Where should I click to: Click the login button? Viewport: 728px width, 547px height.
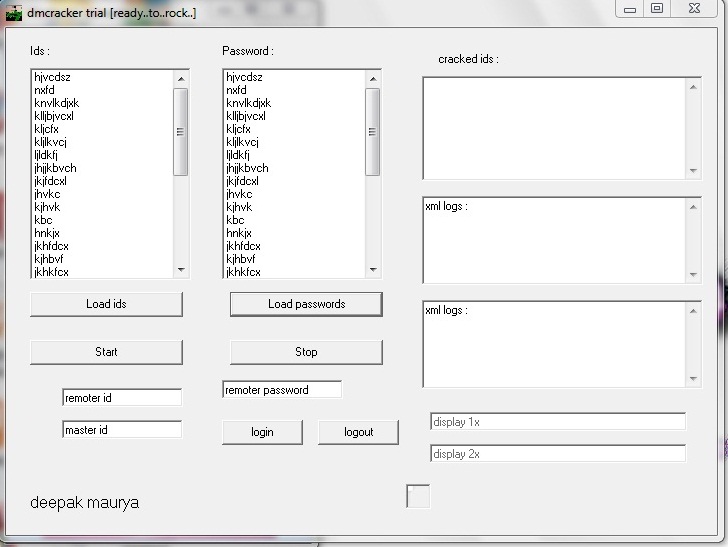(262, 432)
